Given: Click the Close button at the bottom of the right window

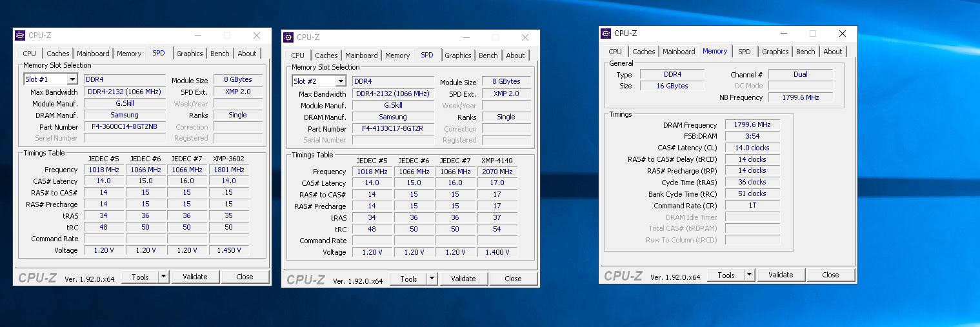Looking at the screenshot, I should [831, 275].
